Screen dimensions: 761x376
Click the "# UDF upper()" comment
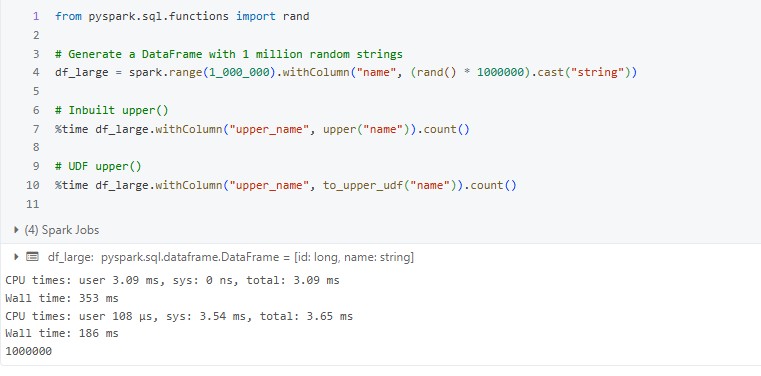coord(98,166)
